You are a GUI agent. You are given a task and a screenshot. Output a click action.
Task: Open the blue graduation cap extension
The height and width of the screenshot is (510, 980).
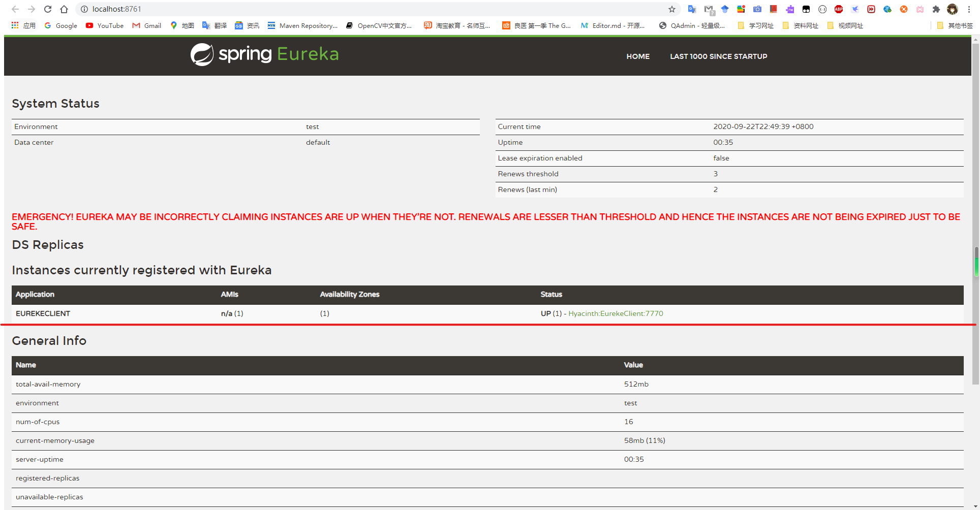click(725, 9)
